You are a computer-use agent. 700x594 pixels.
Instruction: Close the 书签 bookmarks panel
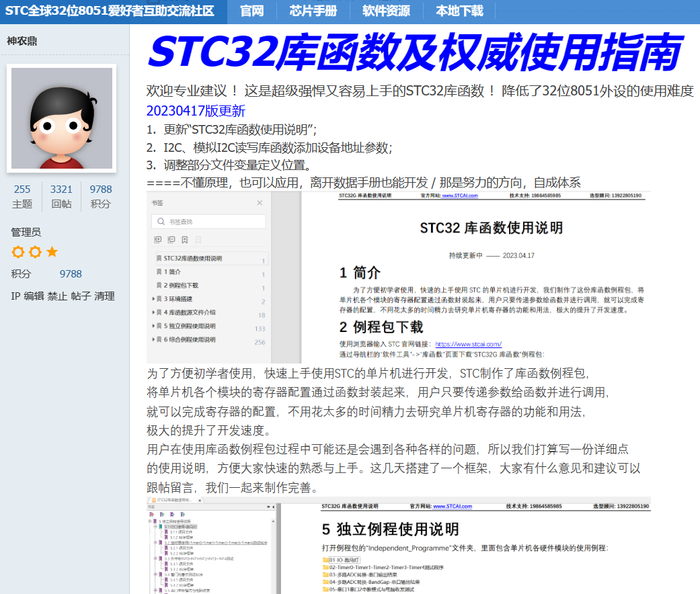(260, 203)
